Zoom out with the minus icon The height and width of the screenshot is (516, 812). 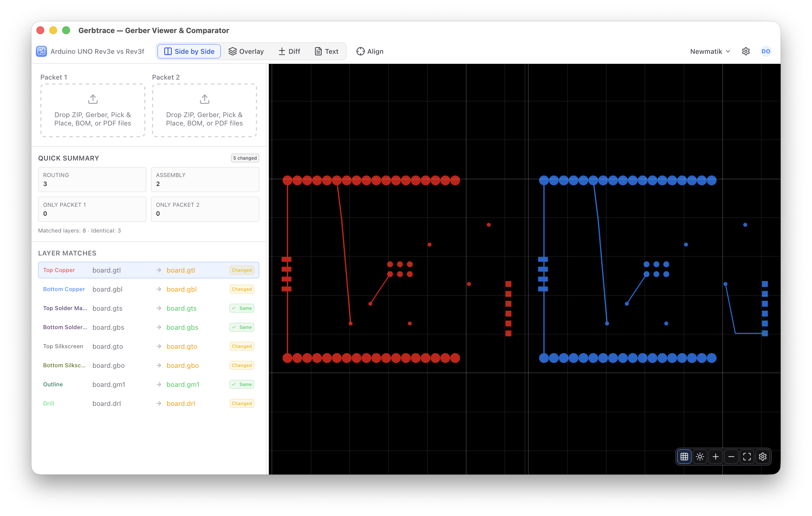pos(731,457)
